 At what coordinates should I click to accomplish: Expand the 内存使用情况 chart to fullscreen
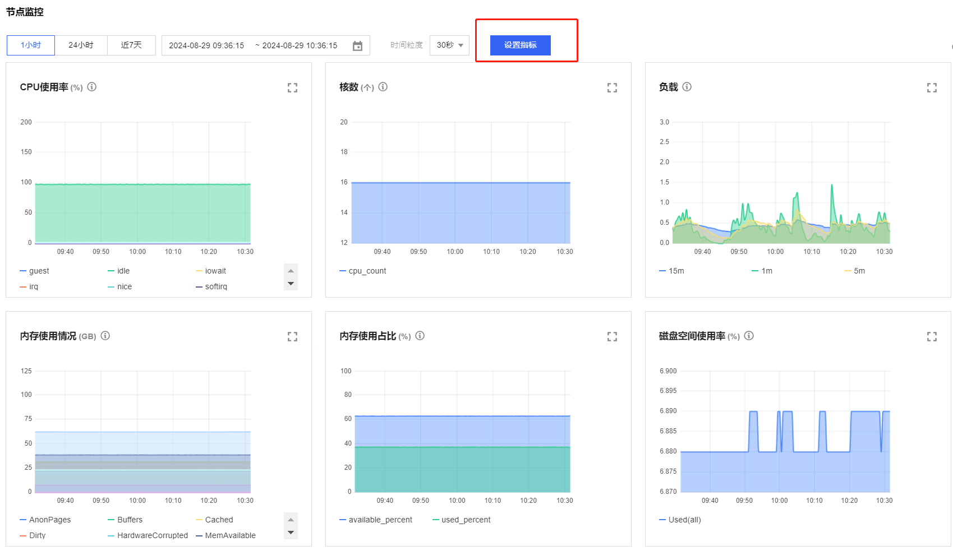[x=292, y=337]
